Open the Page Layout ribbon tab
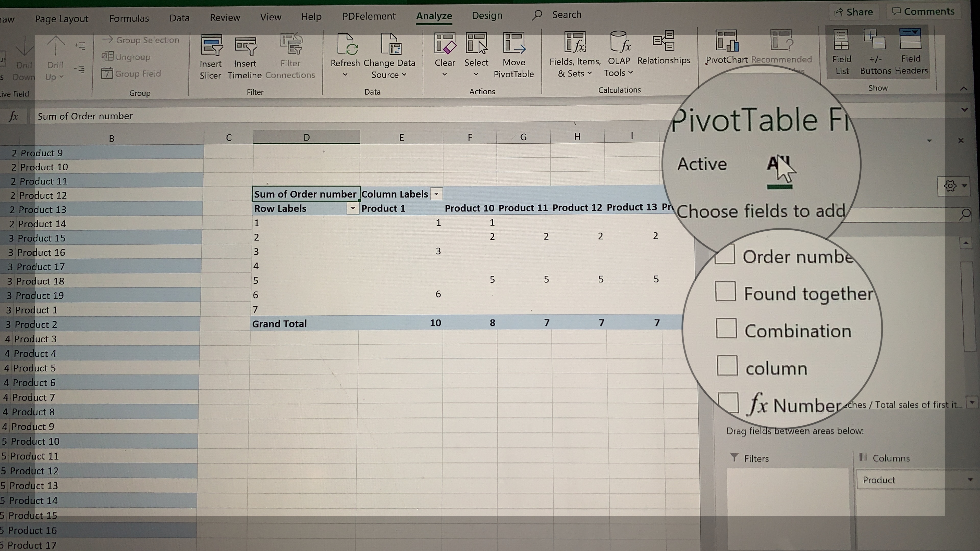The height and width of the screenshot is (551, 980). [62, 19]
